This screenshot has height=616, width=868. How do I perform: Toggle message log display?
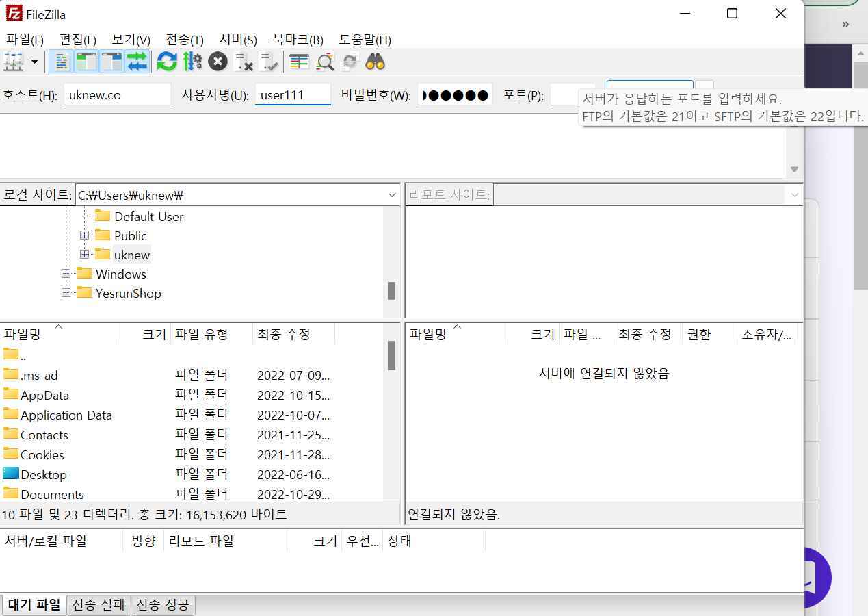(x=62, y=62)
